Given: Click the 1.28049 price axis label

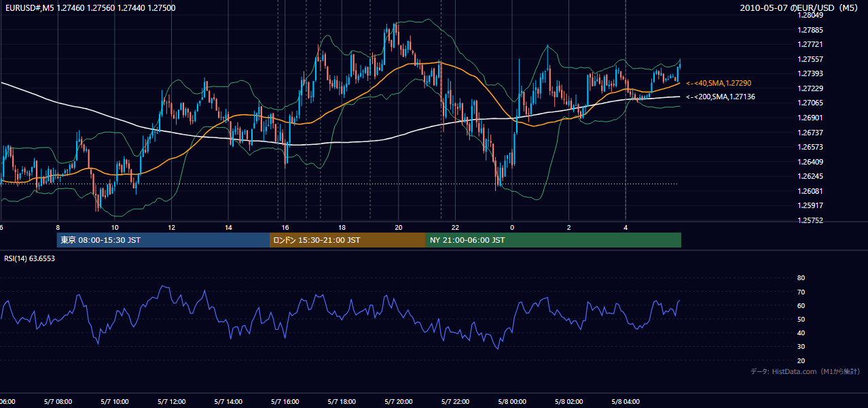Looking at the screenshot, I should 810,15.
